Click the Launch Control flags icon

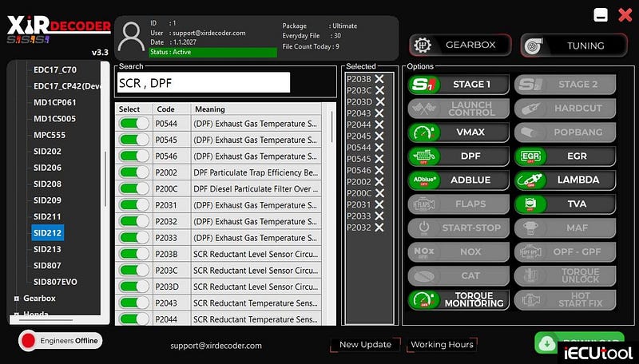pos(424,109)
